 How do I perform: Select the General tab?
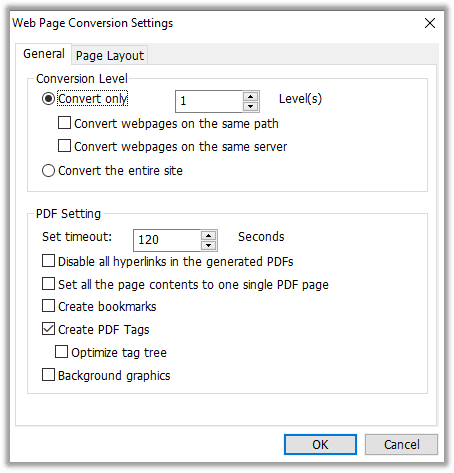point(44,54)
